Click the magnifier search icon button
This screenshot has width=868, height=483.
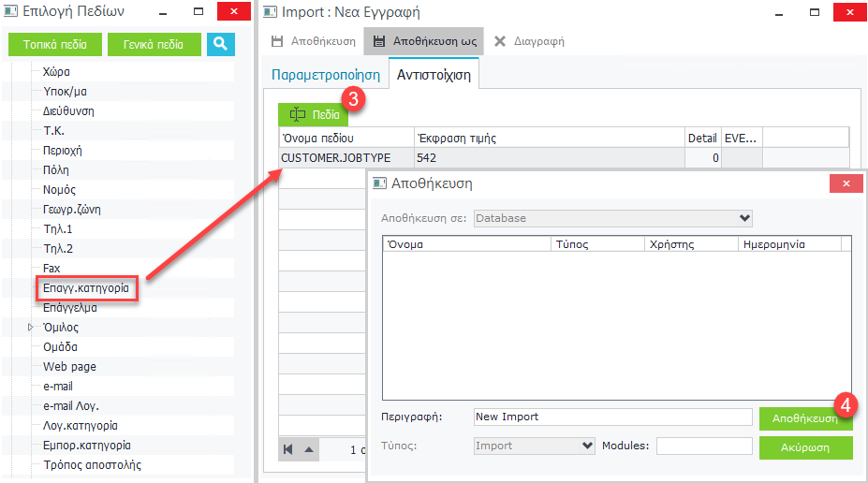pyautogui.click(x=220, y=44)
